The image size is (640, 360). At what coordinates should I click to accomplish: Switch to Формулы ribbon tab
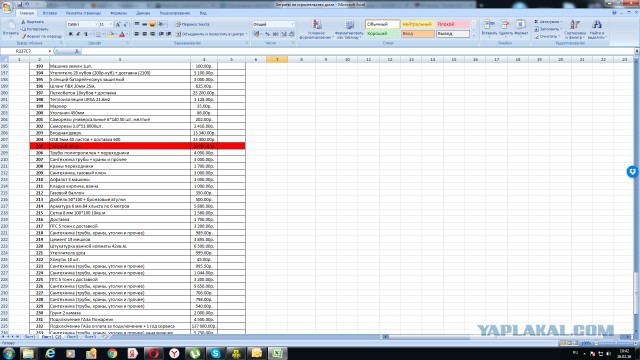point(118,13)
